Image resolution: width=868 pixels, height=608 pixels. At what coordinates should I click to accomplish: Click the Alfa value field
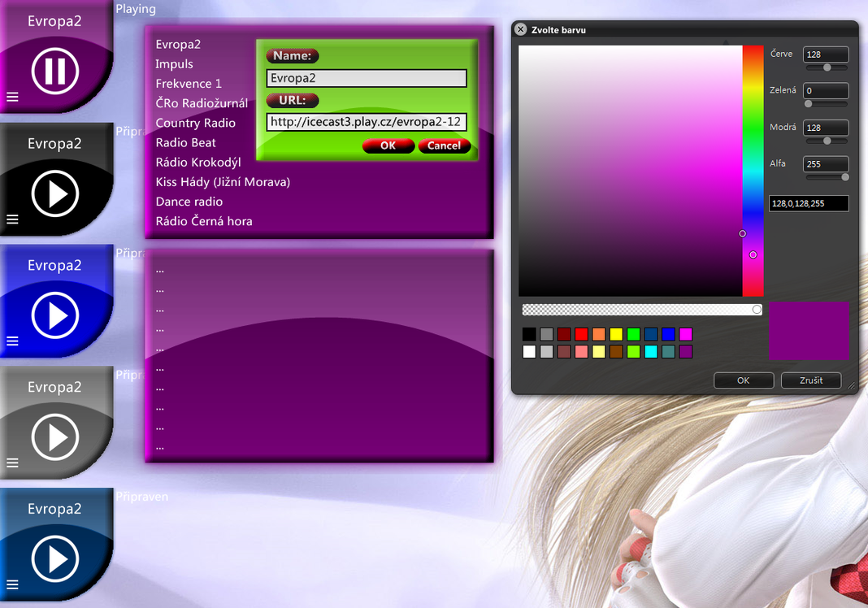826,164
